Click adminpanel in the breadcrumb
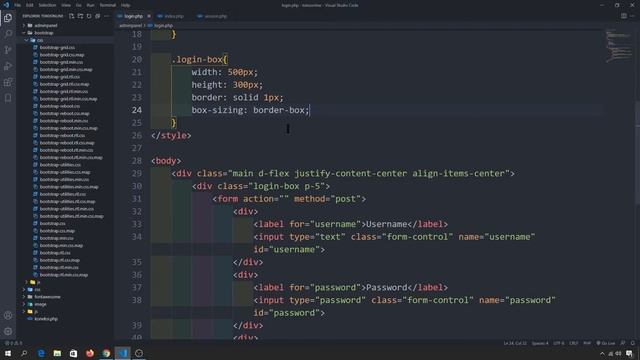Image resolution: width=640 pixels, height=360 pixels. click(x=130, y=25)
